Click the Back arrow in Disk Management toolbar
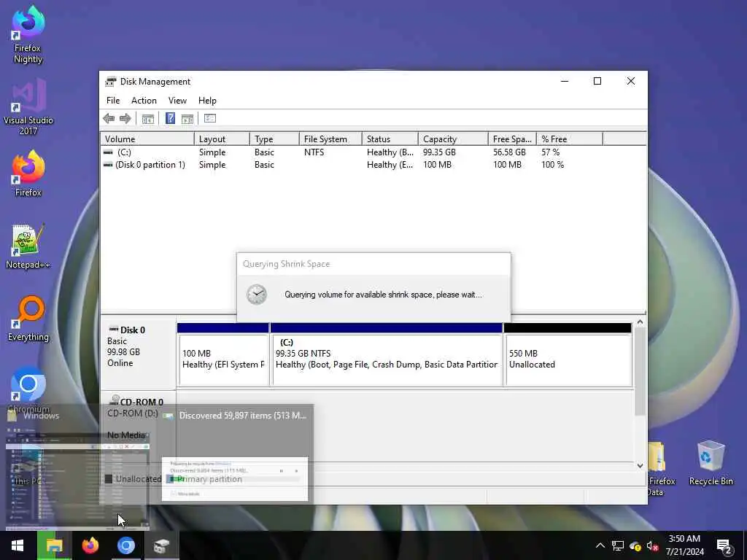This screenshot has height=560, width=747. (x=109, y=119)
